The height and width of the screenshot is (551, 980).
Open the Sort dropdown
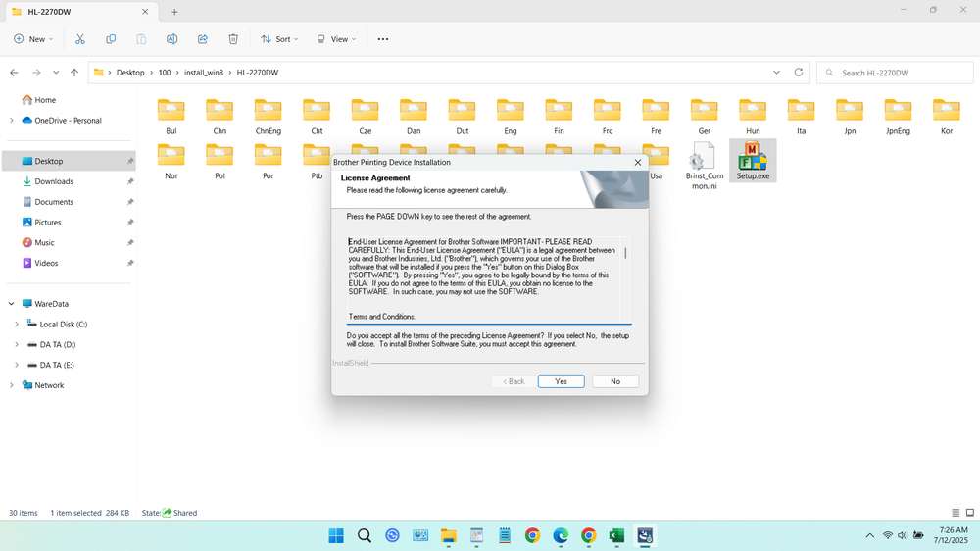point(279,39)
